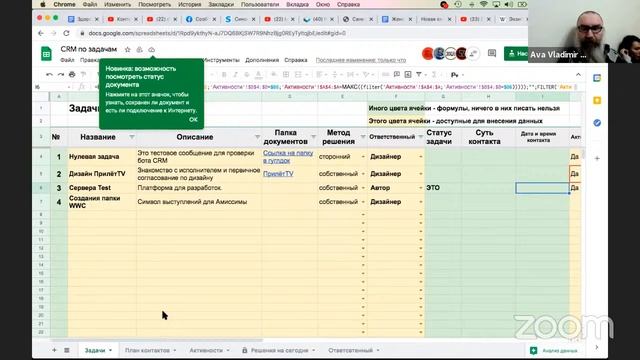Image resolution: width=640 pixels, height=360 pixels.
Task: Add a new sheet with the plus button
Action: (x=54, y=350)
